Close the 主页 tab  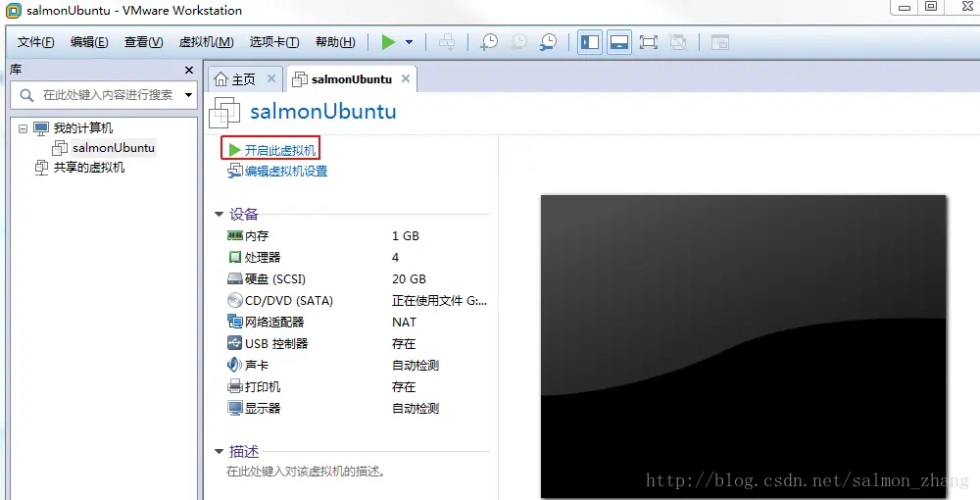271,78
